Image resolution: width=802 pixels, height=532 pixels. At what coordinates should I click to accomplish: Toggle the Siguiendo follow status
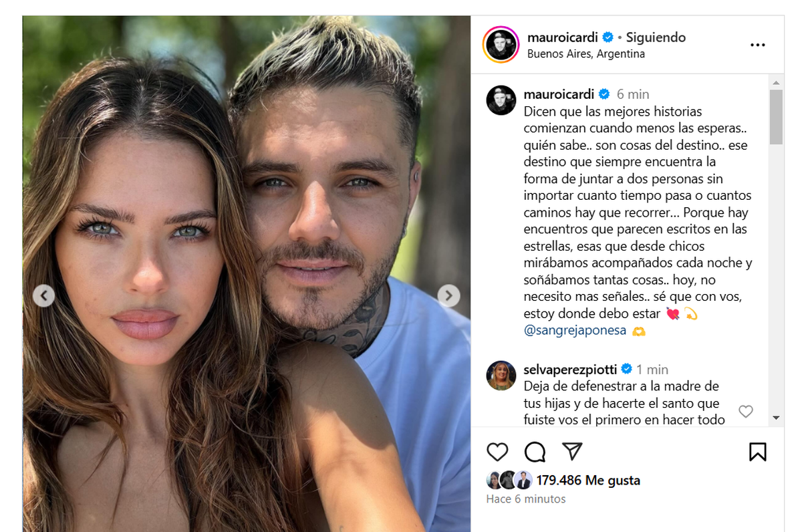656,37
